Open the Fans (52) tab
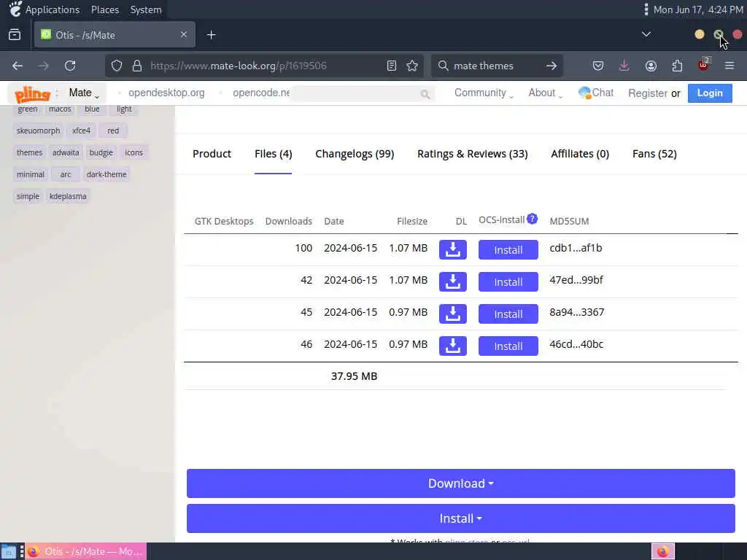This screenshot has width=747, height=560. point(654,154)
